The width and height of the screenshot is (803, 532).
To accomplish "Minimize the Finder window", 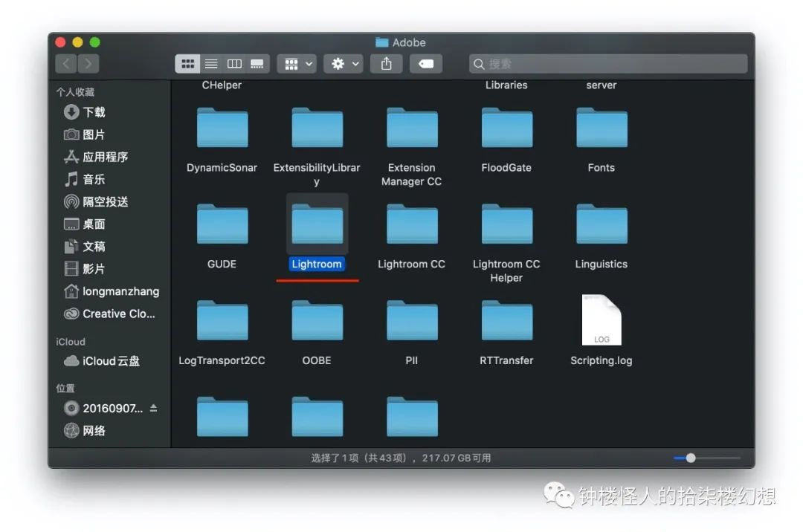I will [x=78, y=42].
